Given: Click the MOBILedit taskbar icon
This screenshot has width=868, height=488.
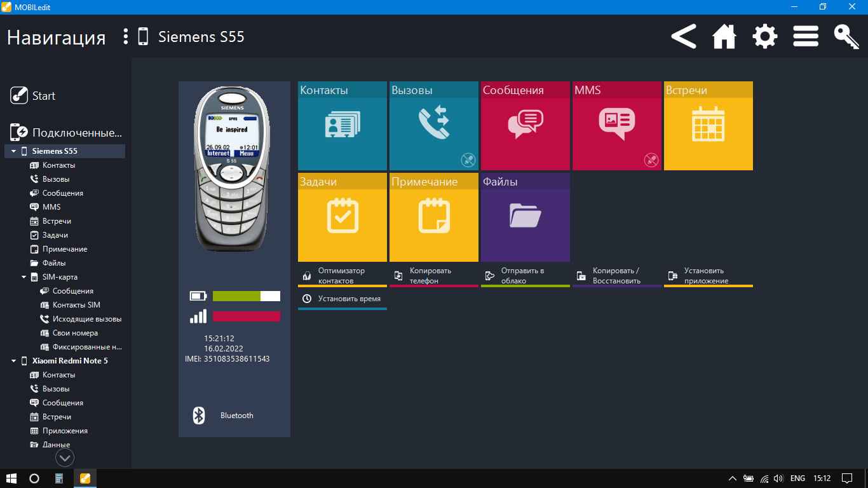Looking at the screenshot, I should 85,478.
